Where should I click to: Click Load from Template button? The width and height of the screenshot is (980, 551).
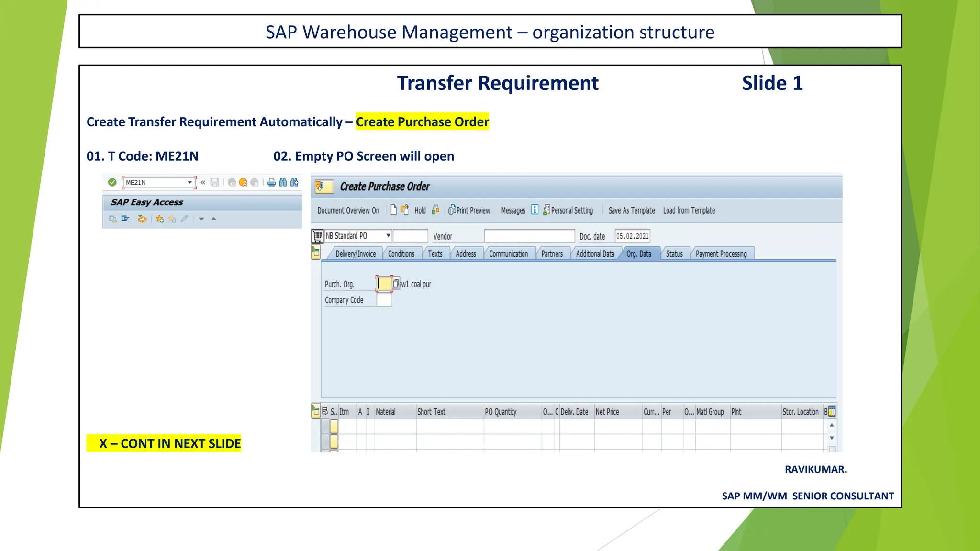(x=689, y=210)
